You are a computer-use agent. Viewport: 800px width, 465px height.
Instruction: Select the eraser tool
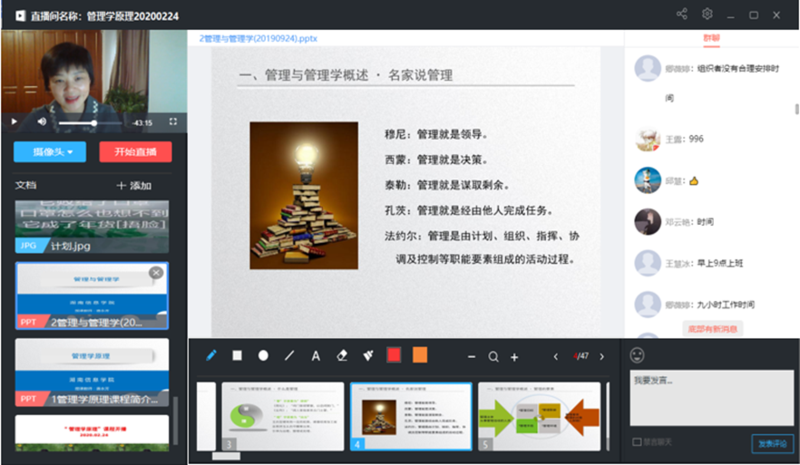tap(342, 355)
